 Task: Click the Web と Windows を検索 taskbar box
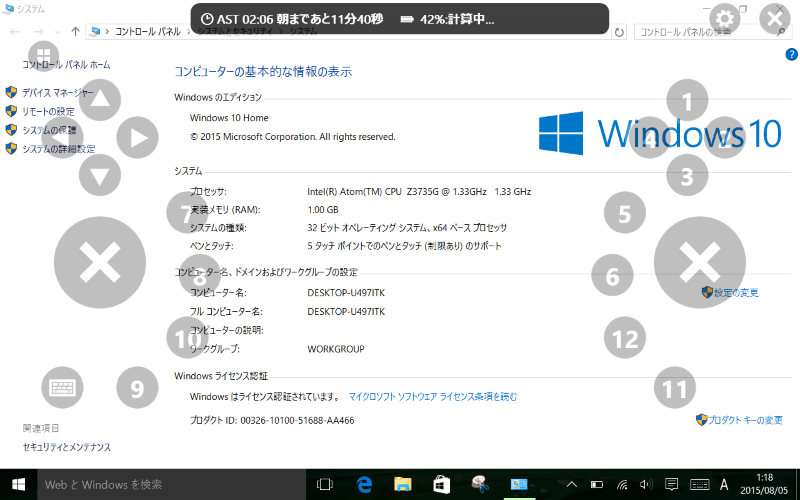tap(171, 484)
